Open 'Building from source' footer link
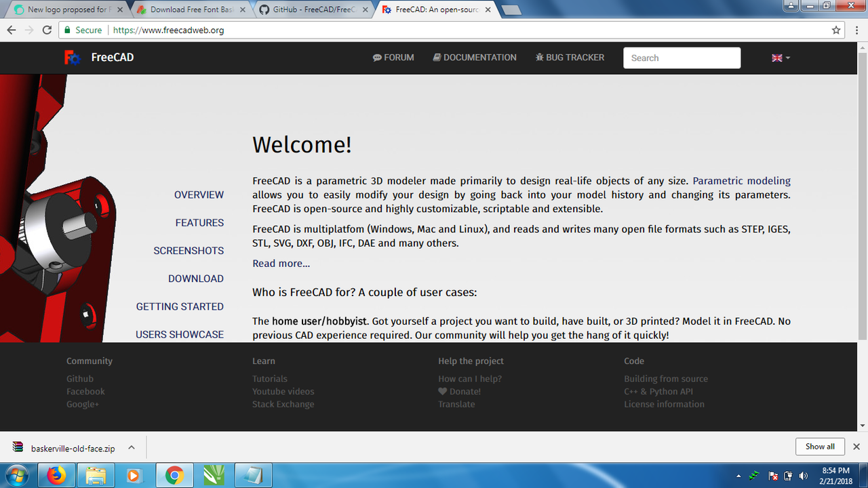The image size is (868, 488). (x=666, y=379)
